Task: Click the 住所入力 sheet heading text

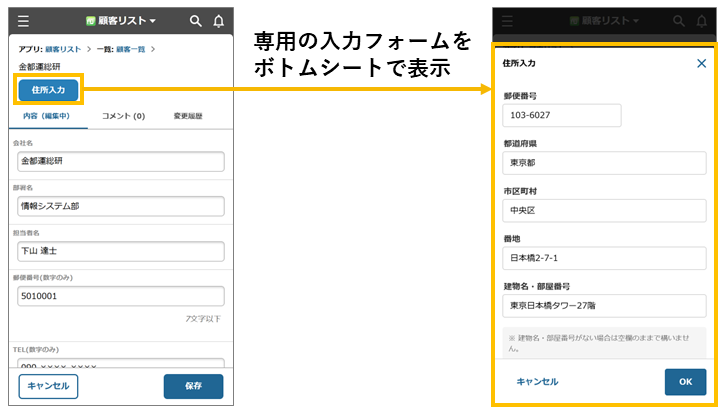Action: click(519, 63)
